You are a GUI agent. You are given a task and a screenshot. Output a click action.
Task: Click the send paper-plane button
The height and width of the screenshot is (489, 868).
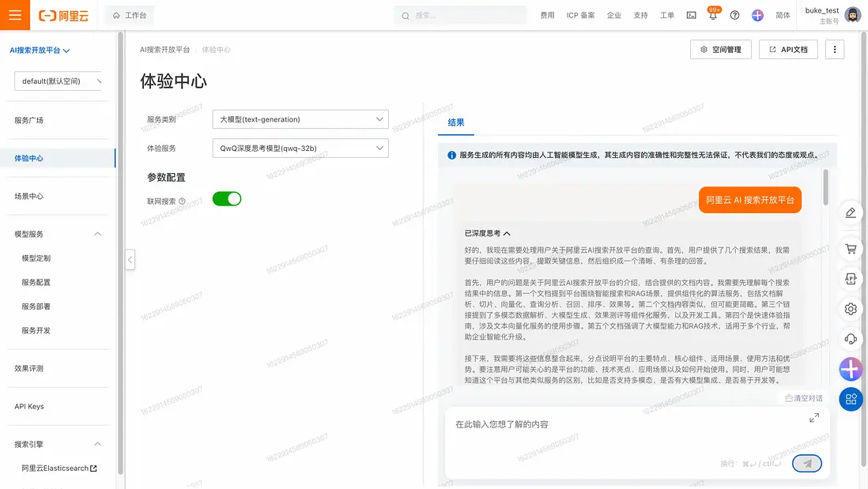(807, 464)
